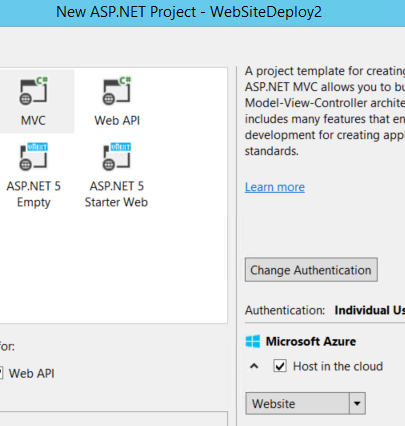
Task: Select the MVC project template icon
Action: click(x=33, y=91)
